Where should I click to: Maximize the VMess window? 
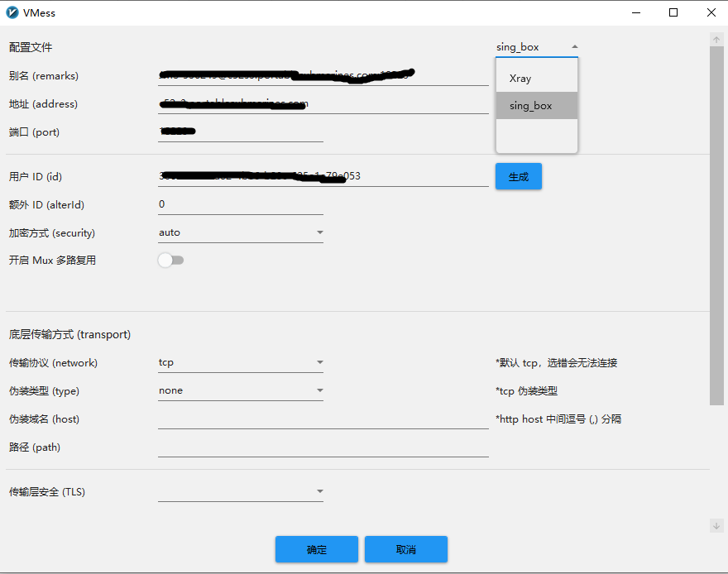coord(673,12)
